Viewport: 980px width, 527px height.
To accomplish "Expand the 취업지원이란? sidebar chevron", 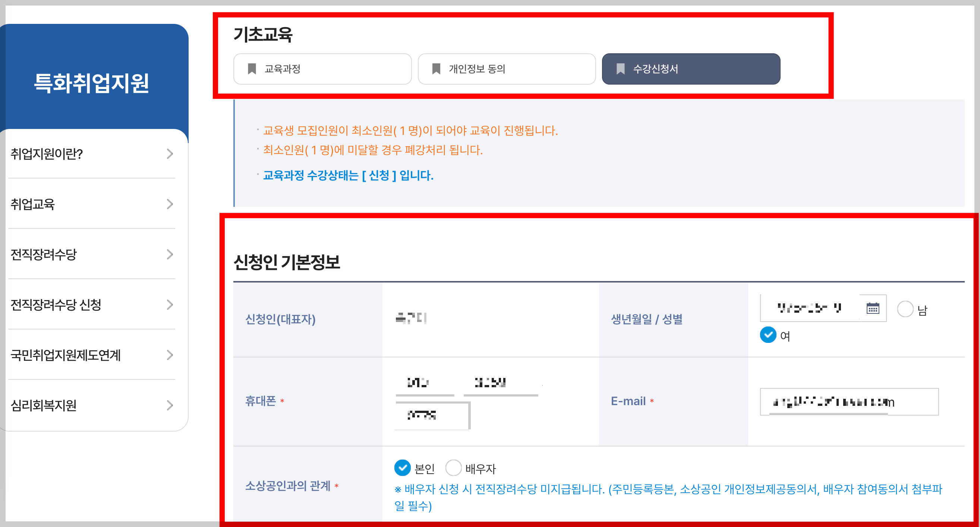I will tap(170, 154).
